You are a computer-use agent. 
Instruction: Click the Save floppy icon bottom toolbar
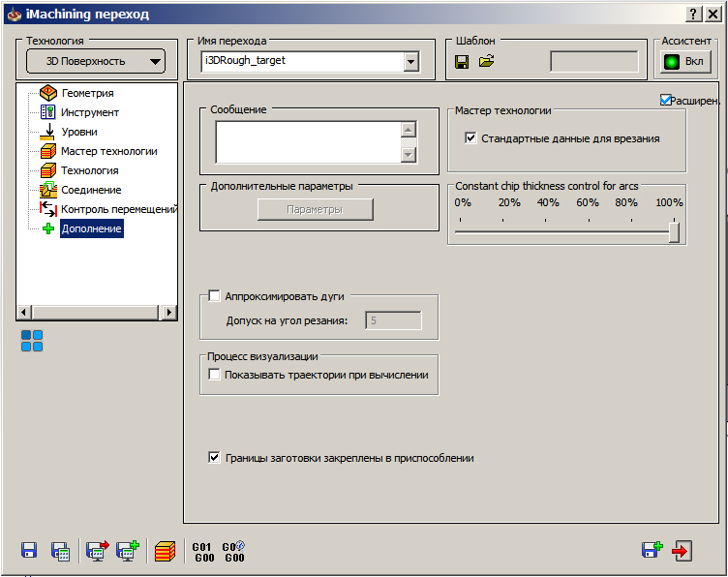pos(29,550)
